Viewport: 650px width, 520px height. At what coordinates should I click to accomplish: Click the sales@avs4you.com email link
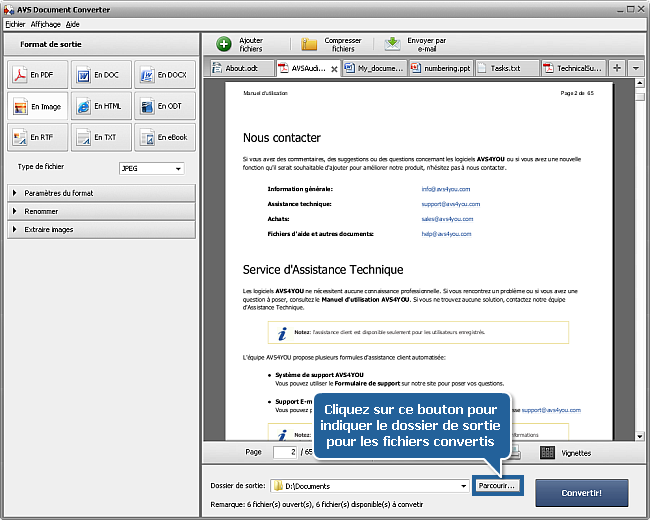point(447,219)
